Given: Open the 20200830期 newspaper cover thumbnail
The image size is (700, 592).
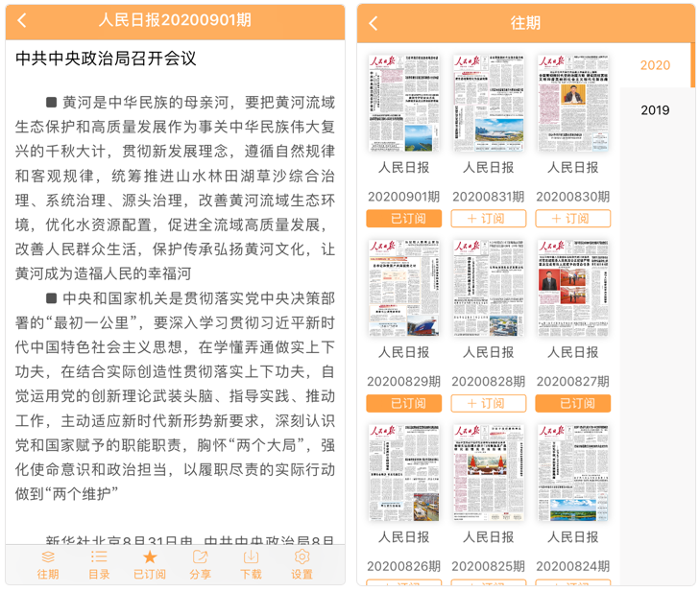Looking at the screenshot, I should (572, 103).
